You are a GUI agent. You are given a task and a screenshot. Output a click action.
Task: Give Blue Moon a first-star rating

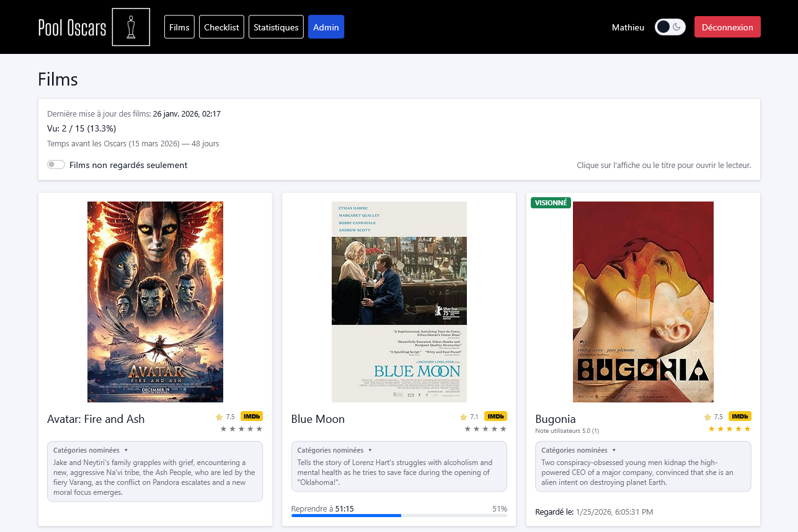click(x=468, y=429)
